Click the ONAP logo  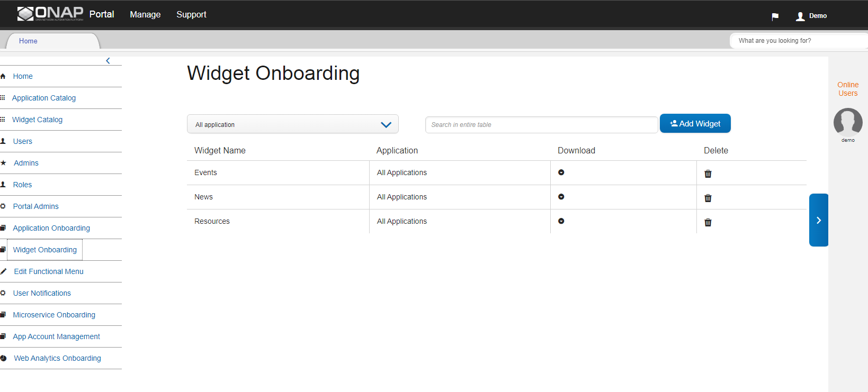click(50, 14)
